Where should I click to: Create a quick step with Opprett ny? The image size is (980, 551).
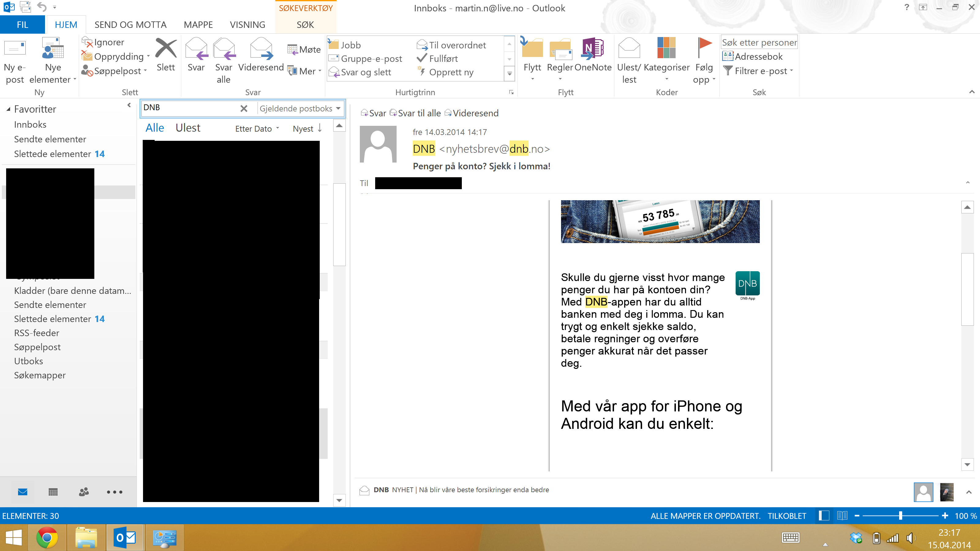445,72
